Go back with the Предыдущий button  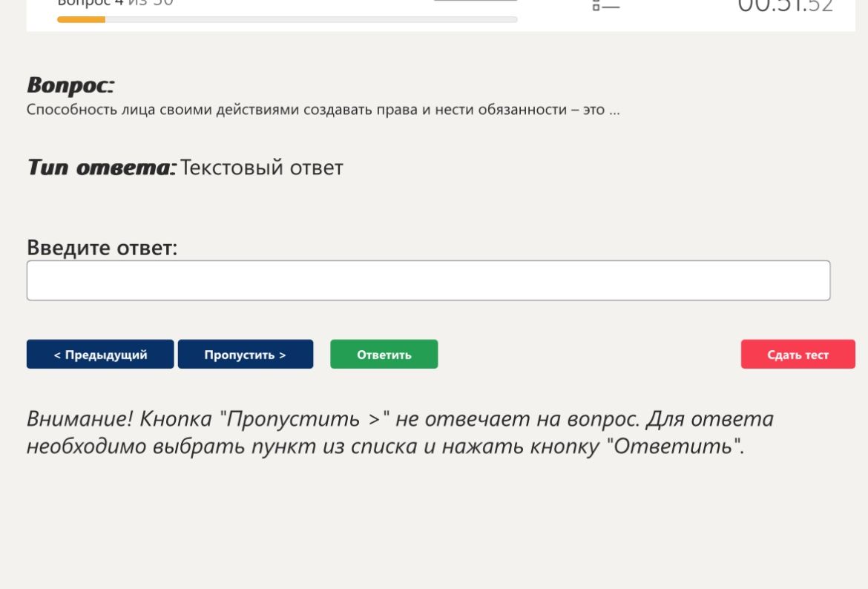tap(100, 355)
